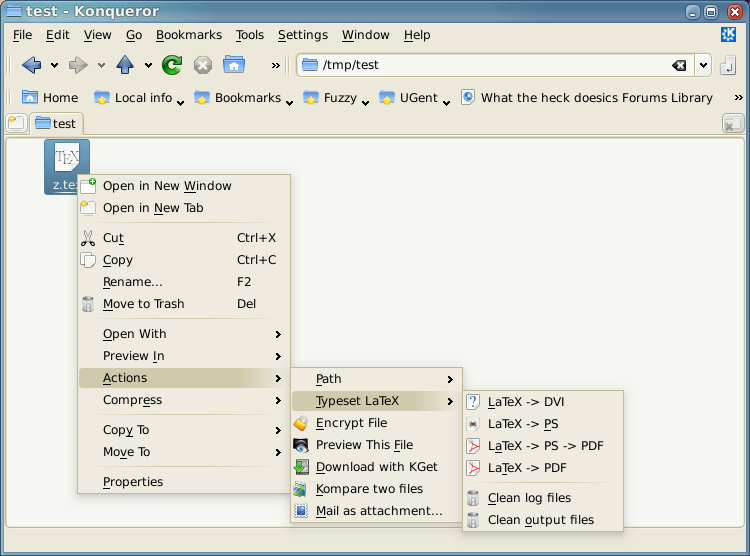The width and height of the screenshot is (750, 556).
Task: Expand the Compress submenu
Action: [x=184, y=400]
